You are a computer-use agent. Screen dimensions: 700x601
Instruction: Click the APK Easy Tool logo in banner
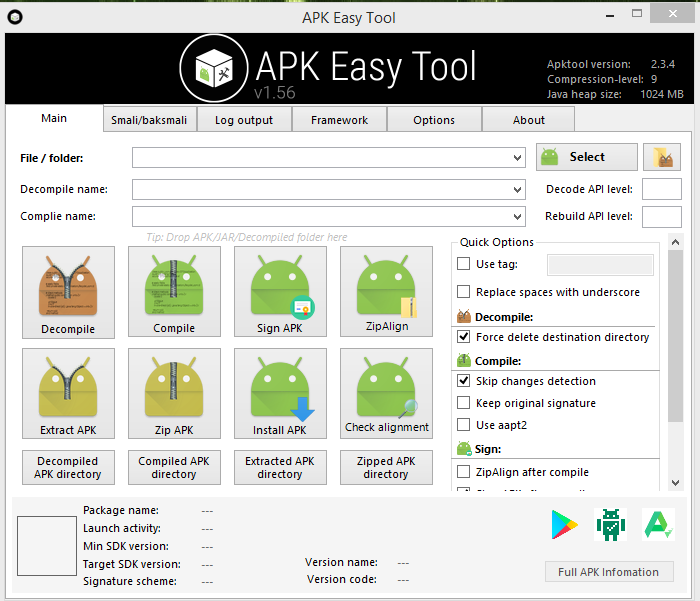click(x=214, y=68)
